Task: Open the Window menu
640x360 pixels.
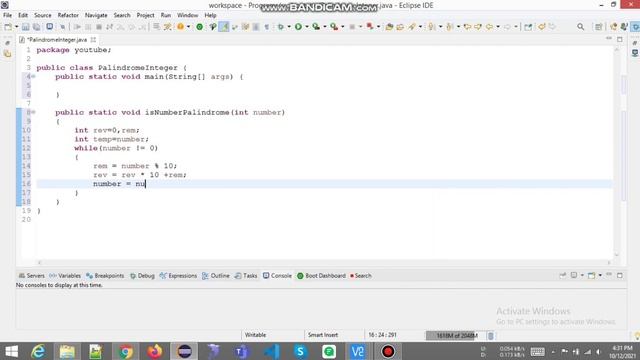Action: point(187,15)
